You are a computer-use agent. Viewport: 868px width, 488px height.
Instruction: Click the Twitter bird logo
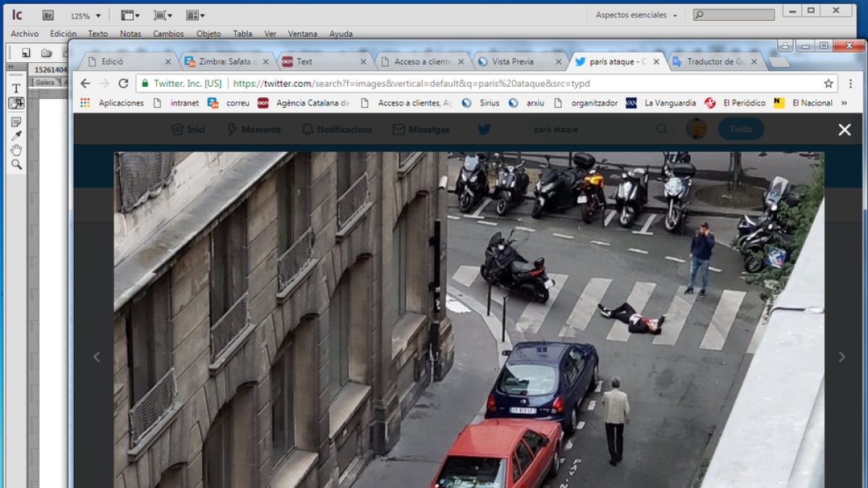point(483,129)
